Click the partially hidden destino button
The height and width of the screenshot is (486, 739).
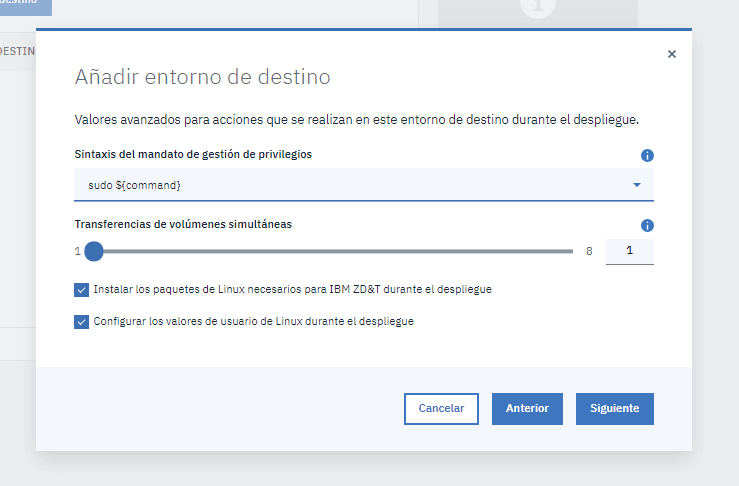(25, 6)
